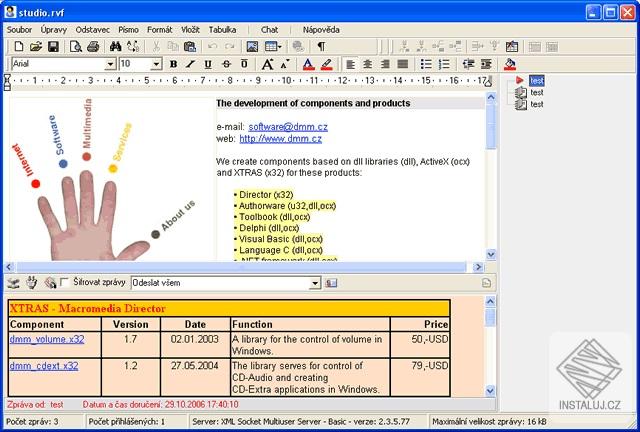Click the connect icon in chat toolbar
Viewport: 640px width, 432px height.
tap(14, 283)
